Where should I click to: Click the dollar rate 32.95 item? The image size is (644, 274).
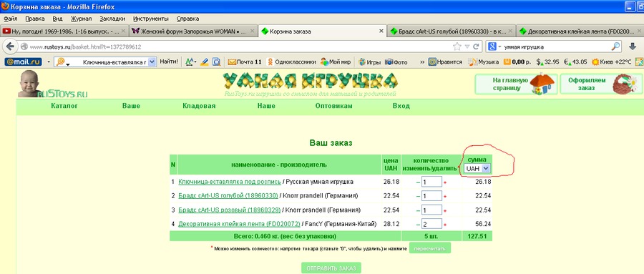click(x=548, y=62)
